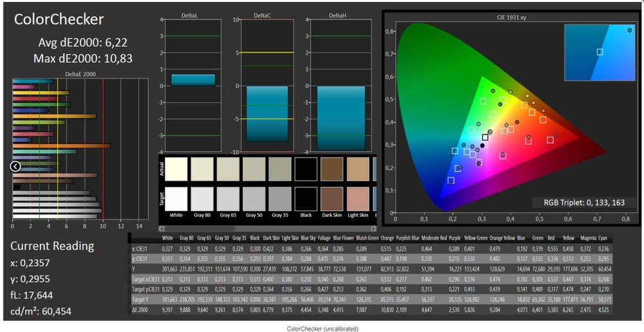Click the blue DeltaC bar
This screenshot has height=332, width=644.
[x=267, y=114]
